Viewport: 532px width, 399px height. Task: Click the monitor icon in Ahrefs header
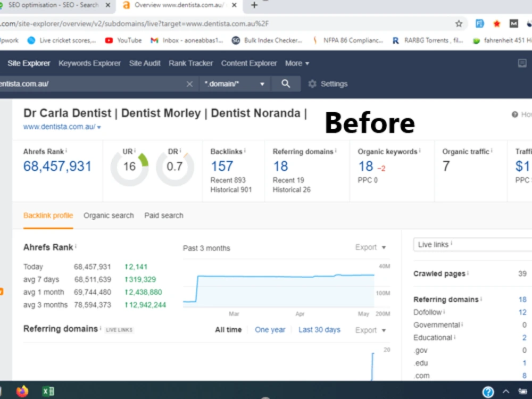click(x=522, y=63)
